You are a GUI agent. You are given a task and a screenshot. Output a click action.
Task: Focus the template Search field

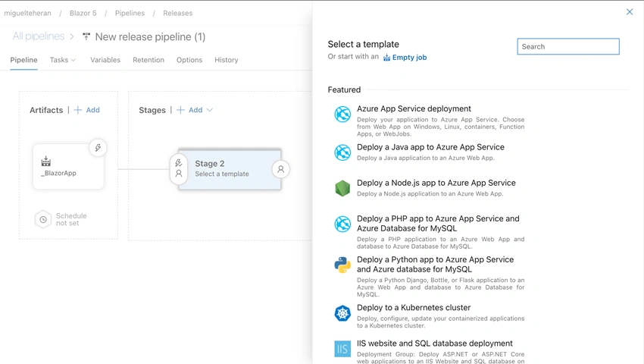[568, 46]
